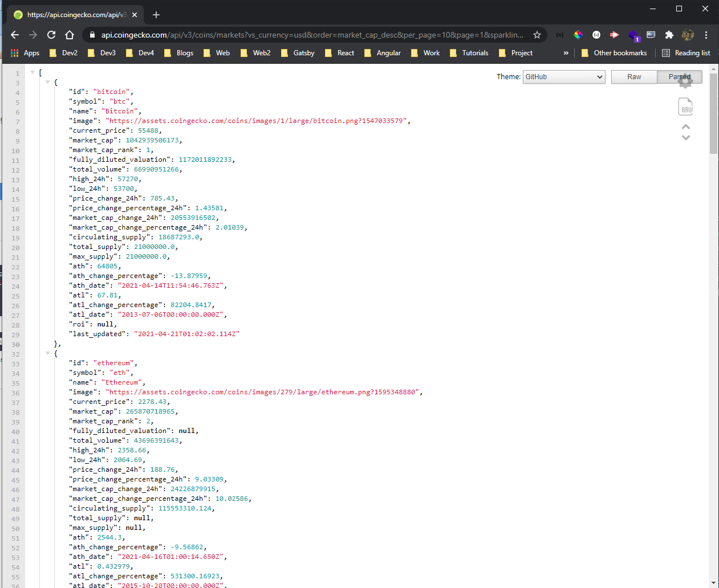Open a new browser tab
Screen dimensions: 719x588
156,15
